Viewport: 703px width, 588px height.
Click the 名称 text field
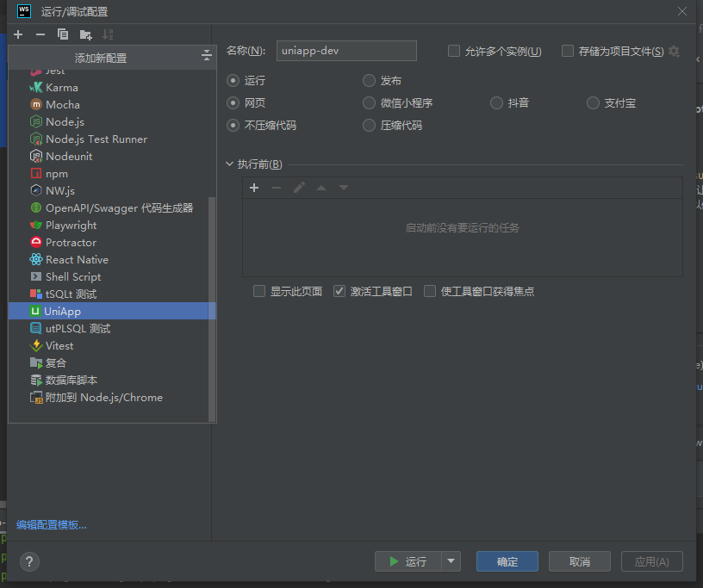click(346, 51)
